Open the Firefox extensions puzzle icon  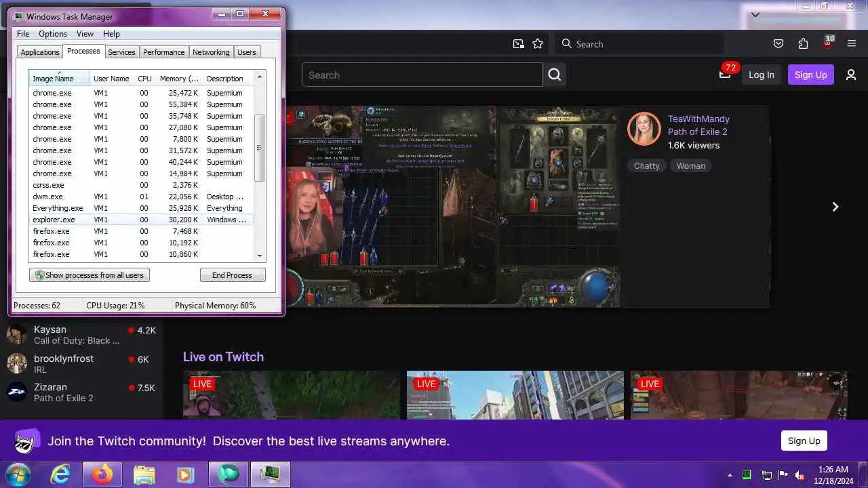[803, 44]
